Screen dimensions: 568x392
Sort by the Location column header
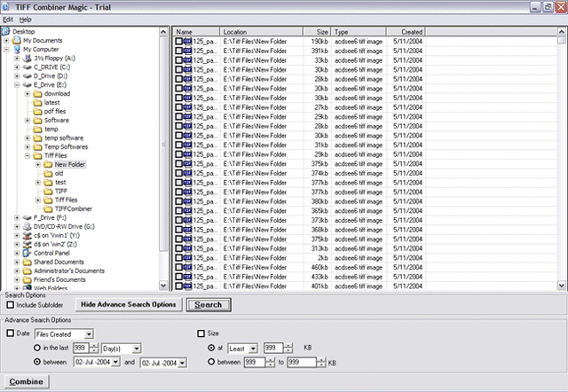262,32
